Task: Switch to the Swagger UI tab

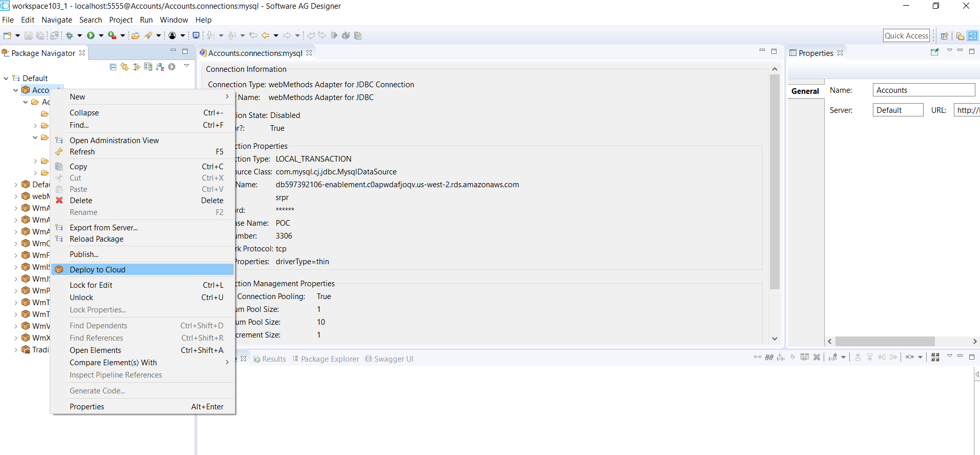Action: pyautogui.click(x=389, y=359)
